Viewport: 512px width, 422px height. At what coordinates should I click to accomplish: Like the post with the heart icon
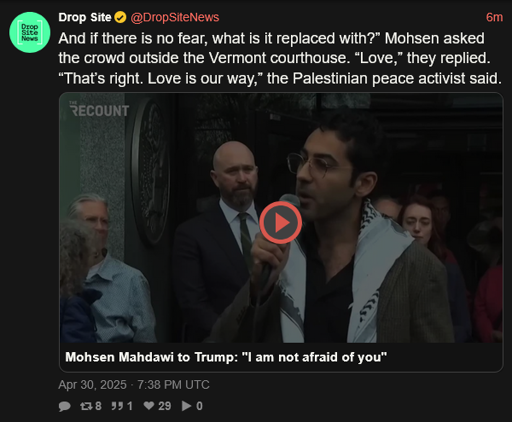pos(149,406)
